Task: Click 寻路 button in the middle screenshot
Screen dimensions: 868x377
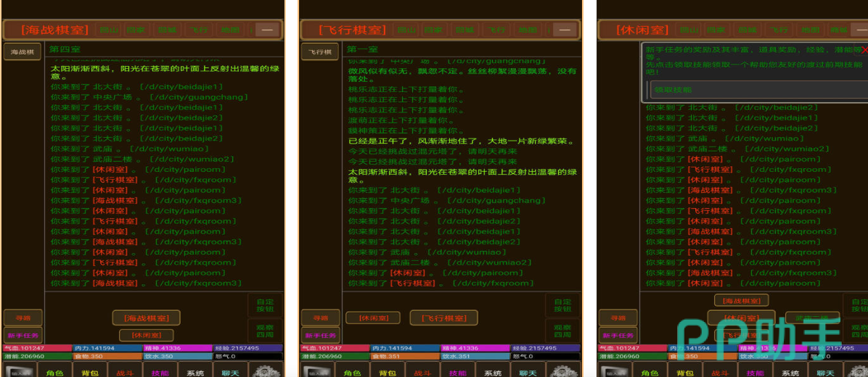Action: click(321, 318)
